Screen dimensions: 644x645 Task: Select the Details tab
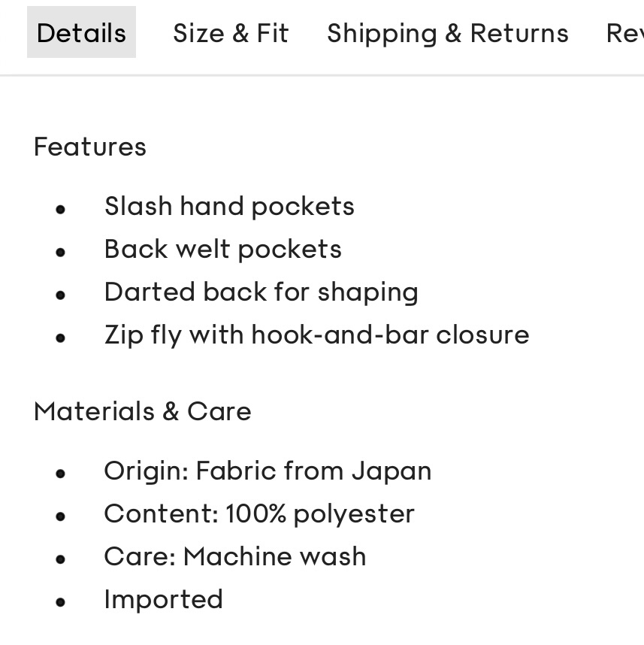pyautogui.click(x=81, y=32)
